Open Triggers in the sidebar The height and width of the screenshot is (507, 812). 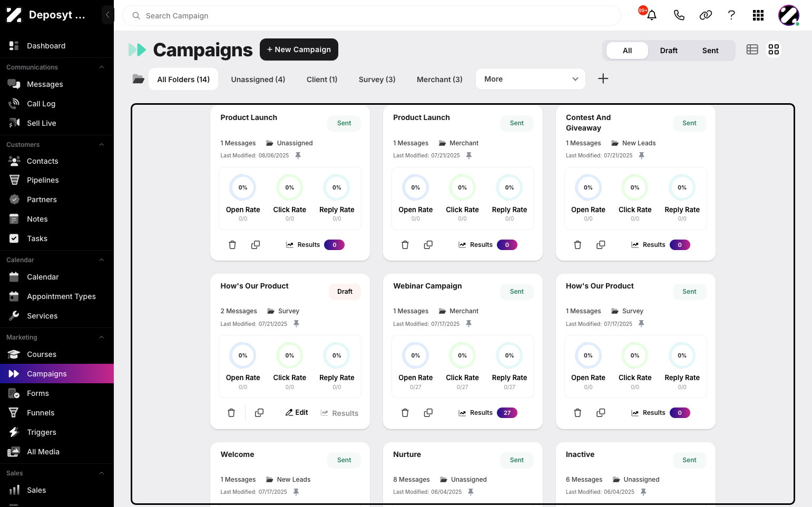click(57, 432)
